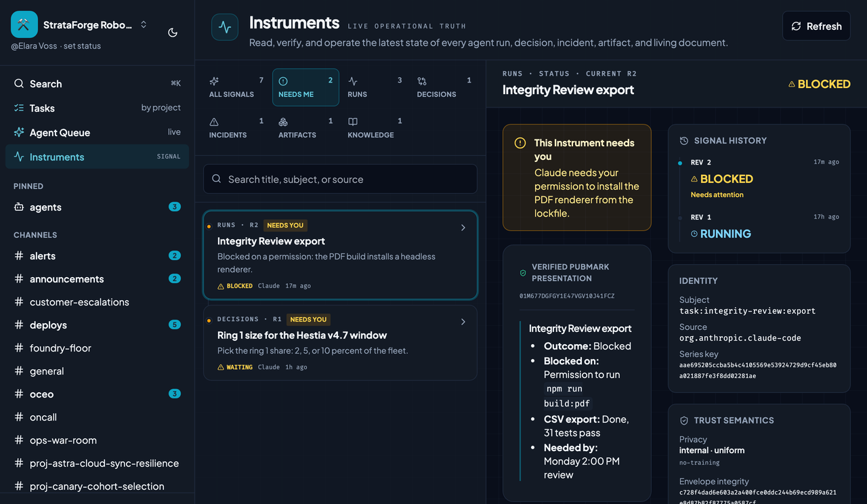
Task: Open proj-astra-cloud-sync-resilience channel
Action: 97,463
